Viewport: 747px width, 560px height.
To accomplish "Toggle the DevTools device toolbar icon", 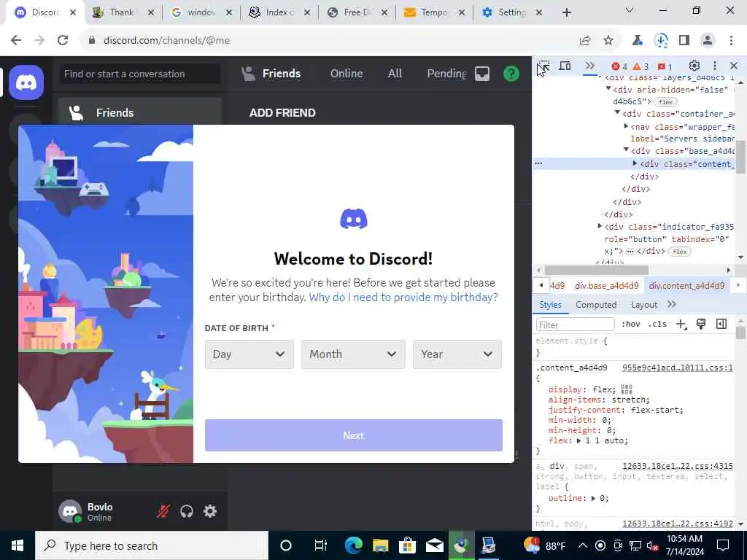I will click(565, 66).
